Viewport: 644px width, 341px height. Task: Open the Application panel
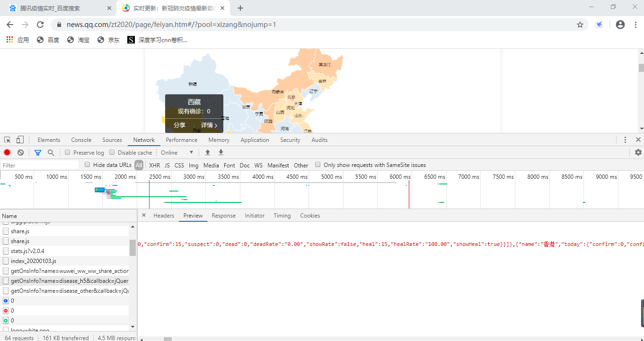[x=255, y=140]
